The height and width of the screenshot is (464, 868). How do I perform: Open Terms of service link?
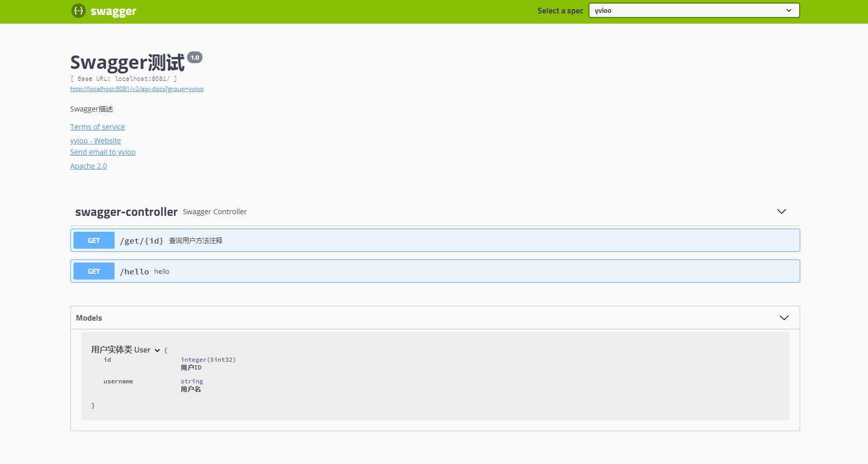[x=98, y=127]
